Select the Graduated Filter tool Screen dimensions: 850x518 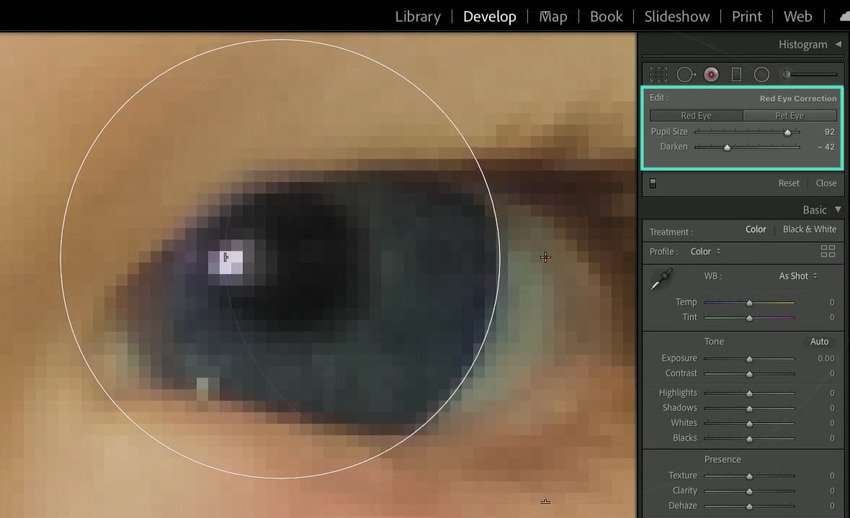(736, 74)
